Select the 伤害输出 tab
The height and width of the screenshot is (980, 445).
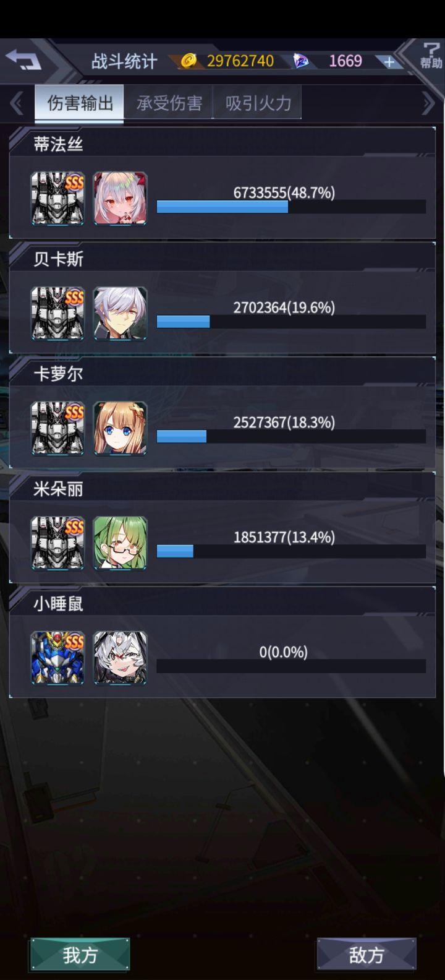(x=80, y=103)
